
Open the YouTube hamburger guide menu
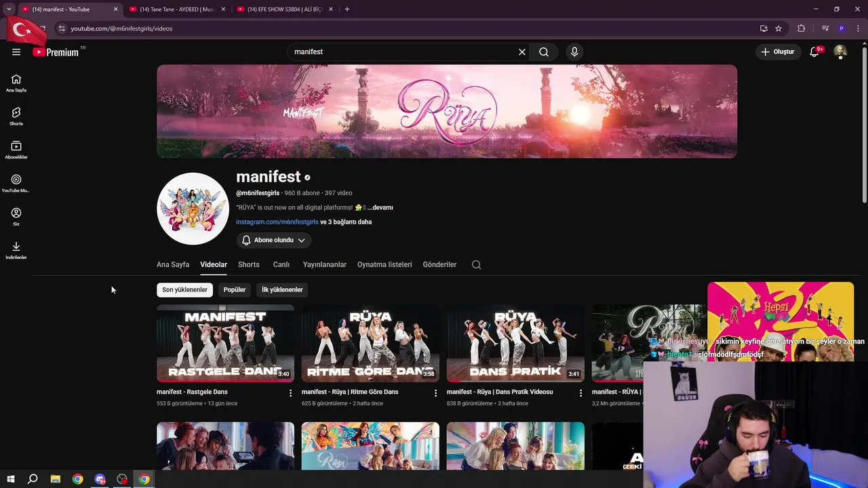coord(16,52)
